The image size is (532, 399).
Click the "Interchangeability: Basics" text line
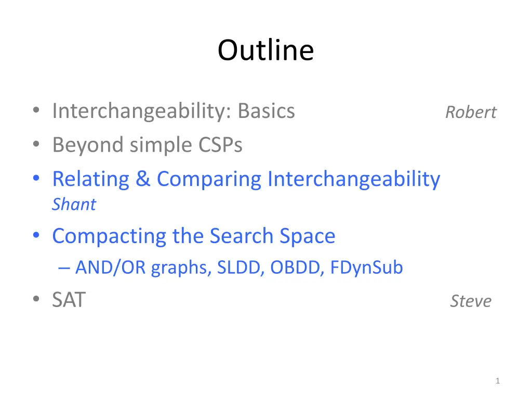tap(174, 112)
